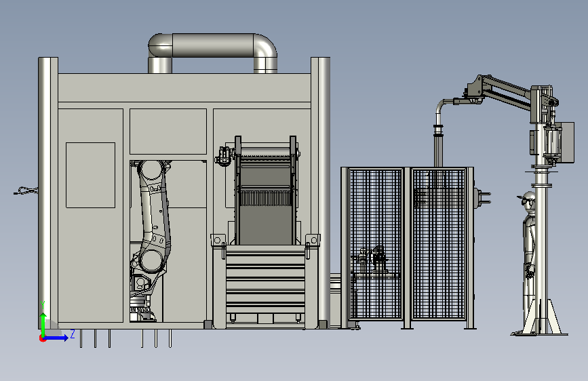The width and height of the screenshot is (588, 381).
Task: Click the red origin point of axis triad
Action: (x=42, y=338)
